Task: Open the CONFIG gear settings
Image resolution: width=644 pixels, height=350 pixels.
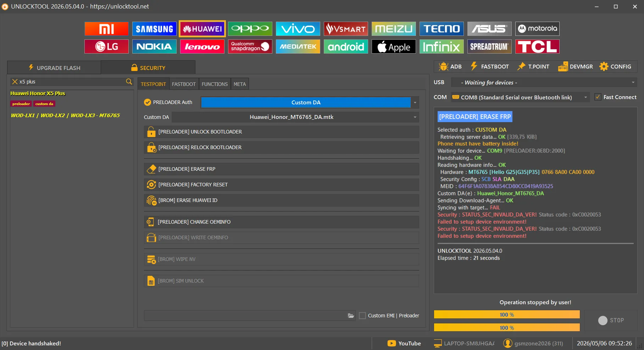Action: [615, 66]
